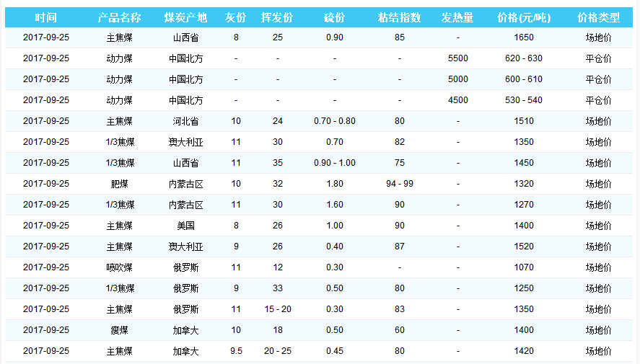The width and height of the screenshot is (640, 364).
Task: Click the 河北省 origin cell
Action: point(185,121)
